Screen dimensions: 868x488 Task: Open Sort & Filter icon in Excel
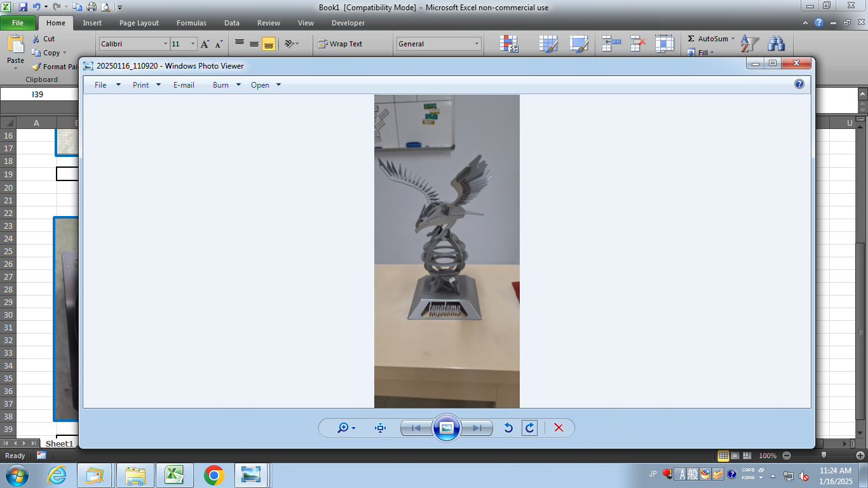(750, 44)
